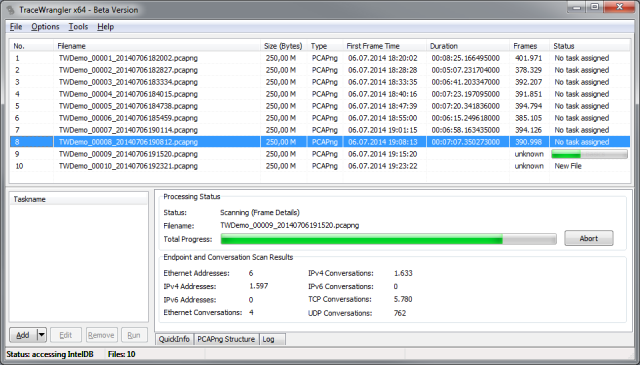Image resolution: width=640 pixels, height=365 pixels.
Task: Open the File menu
Action: tap(16, 27)
